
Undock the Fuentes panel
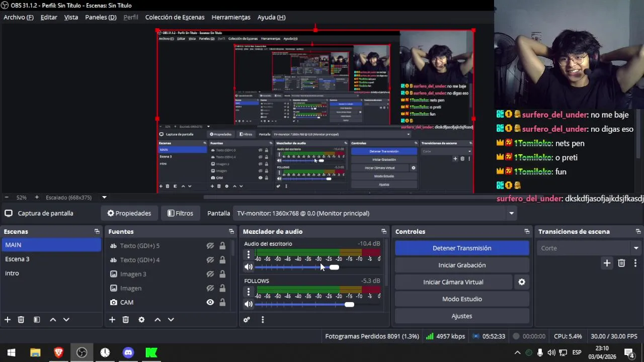coord(231,232)
